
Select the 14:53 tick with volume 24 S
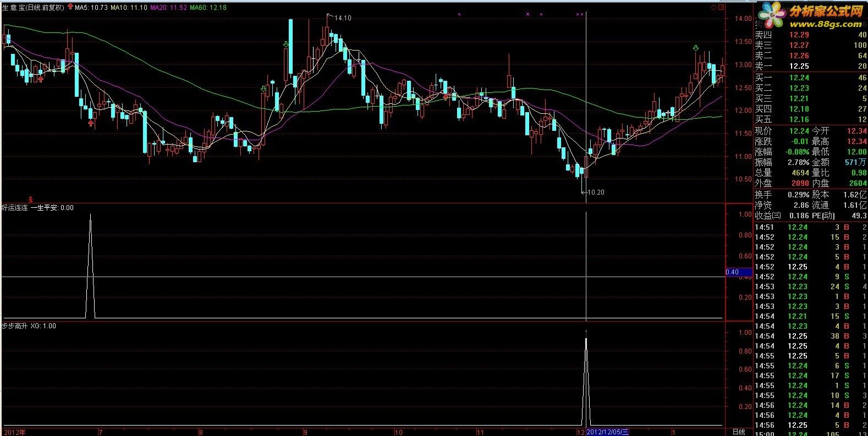point(811,286)
